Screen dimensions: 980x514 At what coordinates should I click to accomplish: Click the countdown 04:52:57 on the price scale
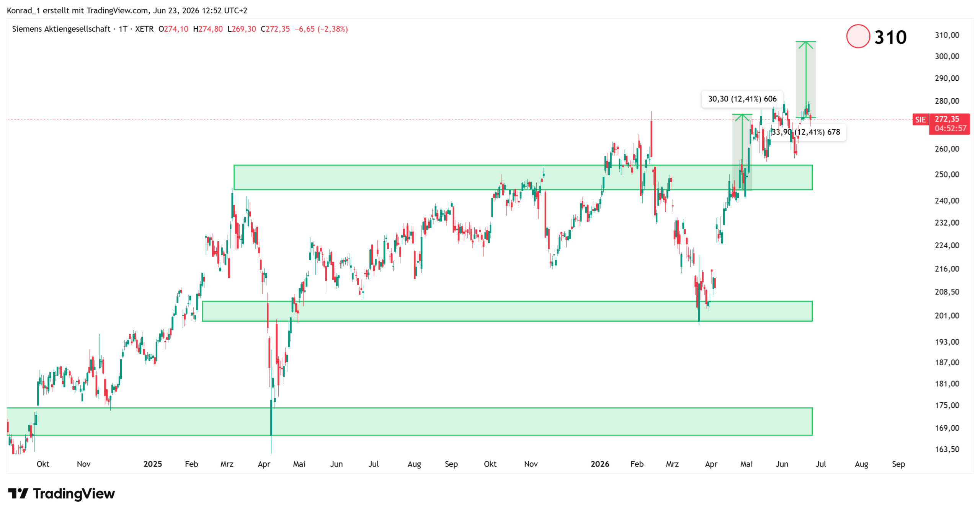tap(950, 128)
